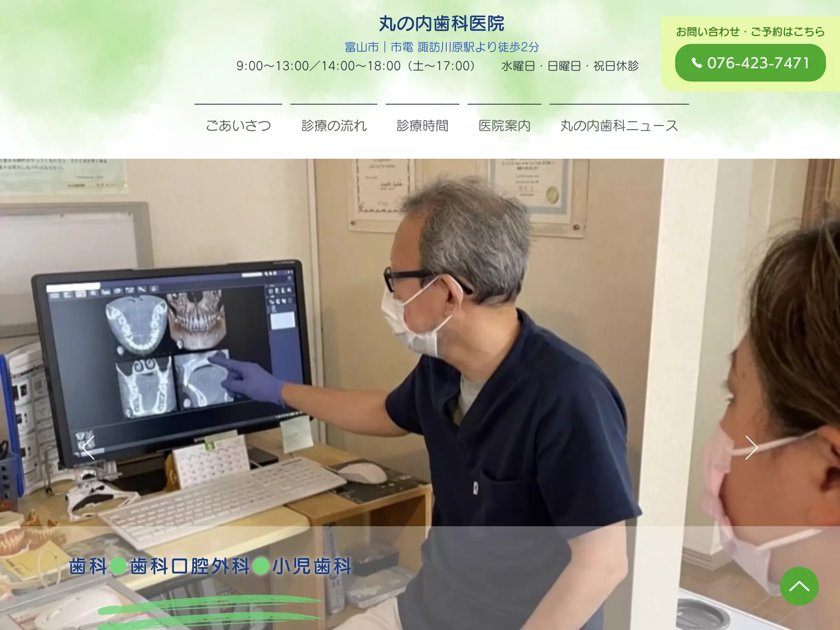Click the お問い合わせ・ご予約はこちら label
The width and height of the screenshot is (840, 630).
(x=750, y=32)
